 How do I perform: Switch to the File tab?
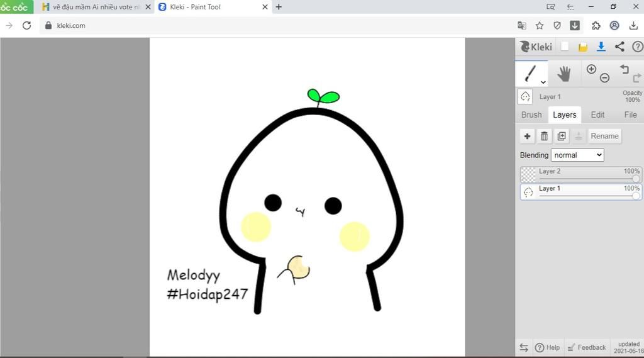(x=630, y=115)
